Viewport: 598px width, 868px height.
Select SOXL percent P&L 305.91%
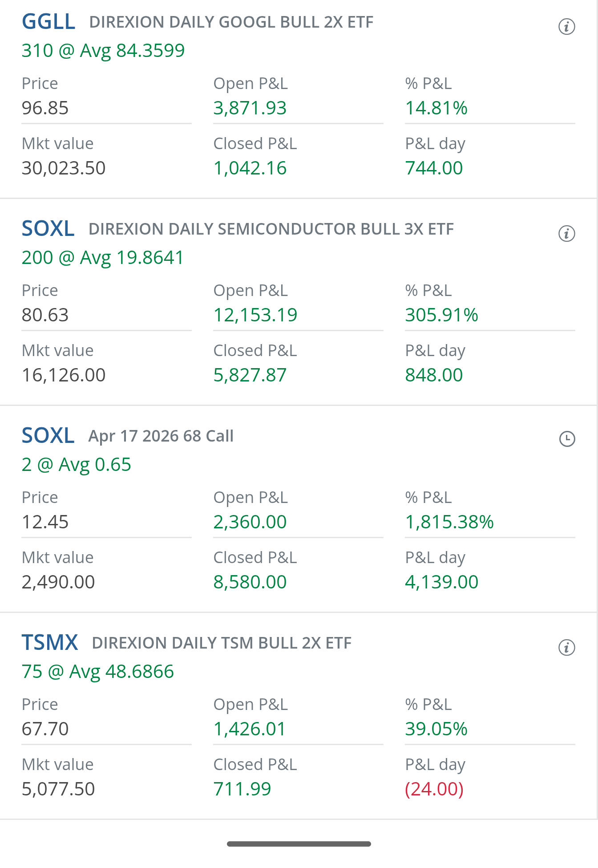point(442,315)
